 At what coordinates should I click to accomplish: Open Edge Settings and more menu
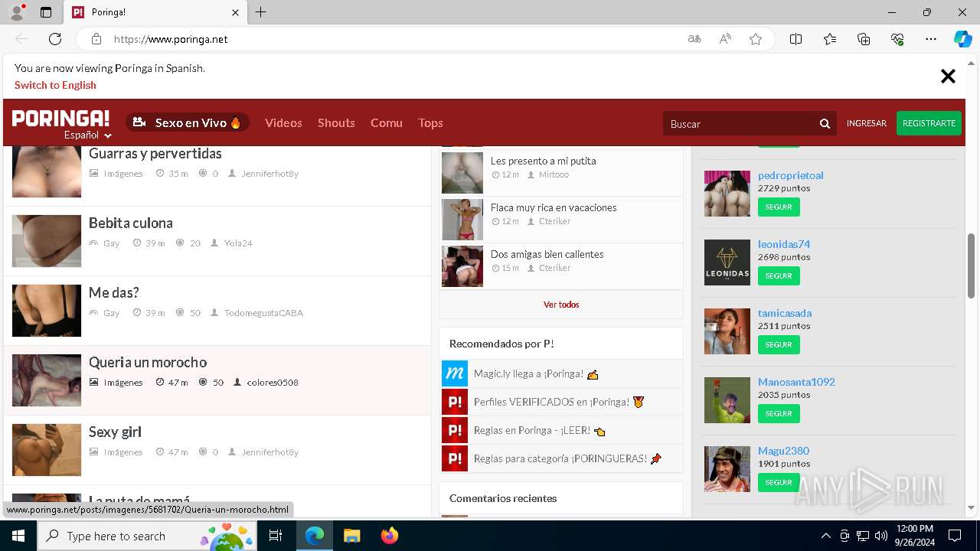point(931,39)
